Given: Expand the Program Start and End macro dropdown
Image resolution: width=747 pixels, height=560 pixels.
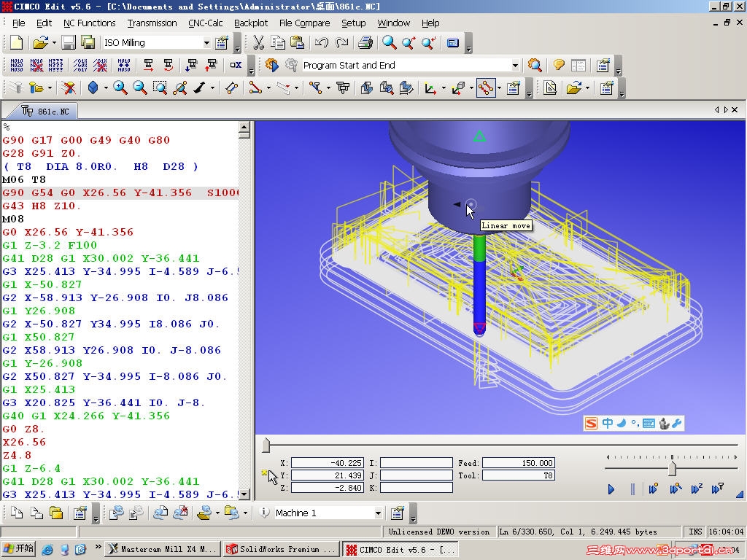Looking at the screenshot, I should coord(515,65).
